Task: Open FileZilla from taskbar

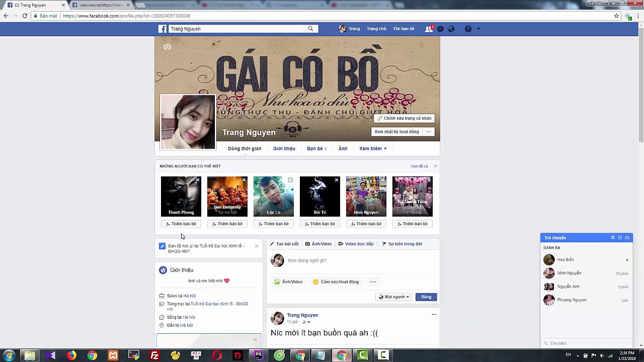Action: (x=154, y=355)
